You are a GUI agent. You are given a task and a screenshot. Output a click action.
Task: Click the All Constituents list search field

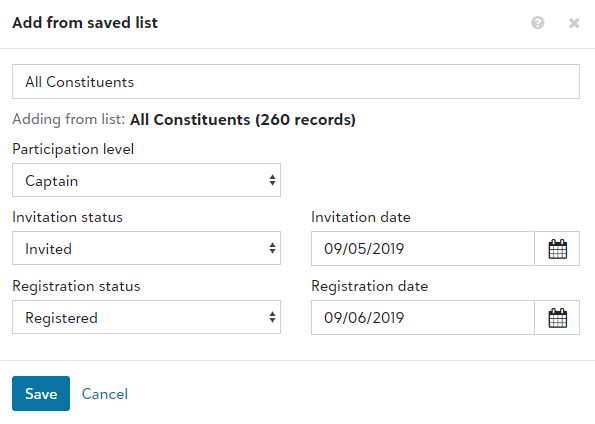click(296, 82)
